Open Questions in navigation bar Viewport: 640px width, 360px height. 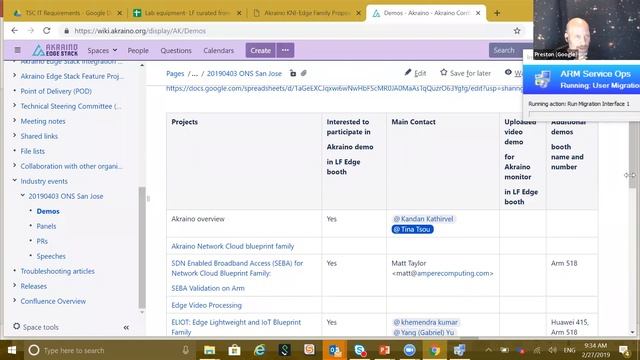point(176,50)
